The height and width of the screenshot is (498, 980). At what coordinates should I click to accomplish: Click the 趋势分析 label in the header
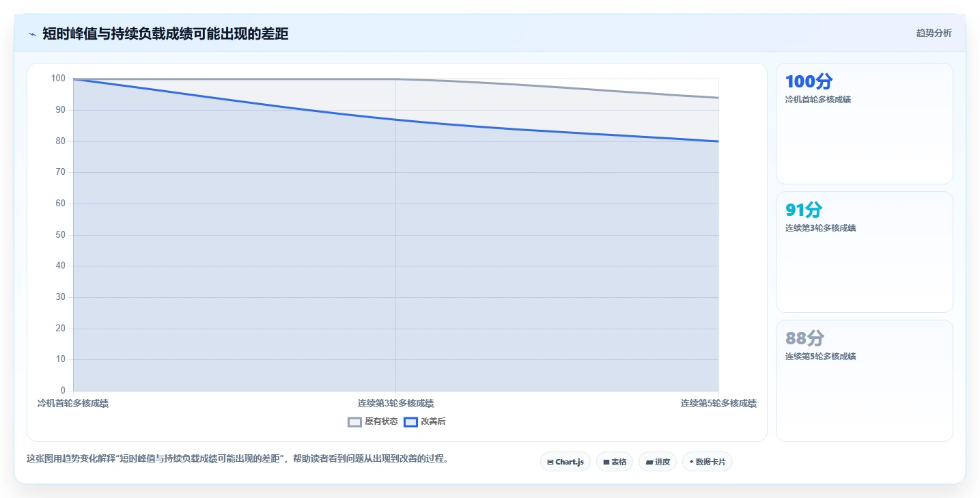(934, 33)
